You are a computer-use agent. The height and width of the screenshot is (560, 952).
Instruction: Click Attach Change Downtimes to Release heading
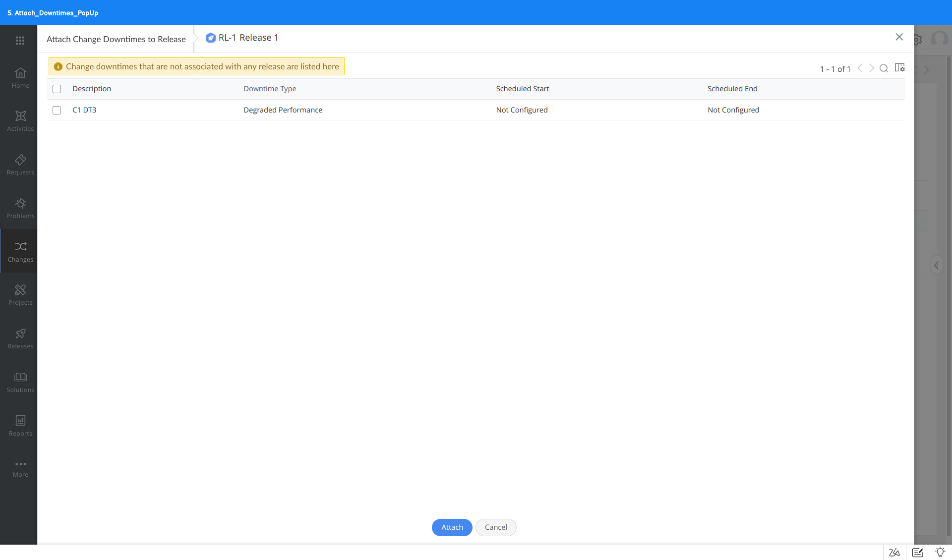[116, 39]
